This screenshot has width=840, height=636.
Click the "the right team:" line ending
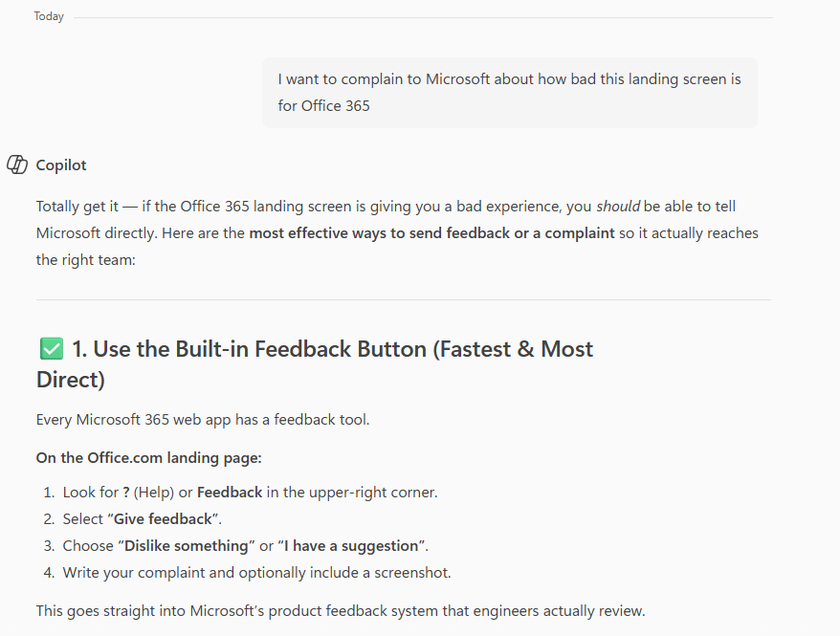coord(87,259)
